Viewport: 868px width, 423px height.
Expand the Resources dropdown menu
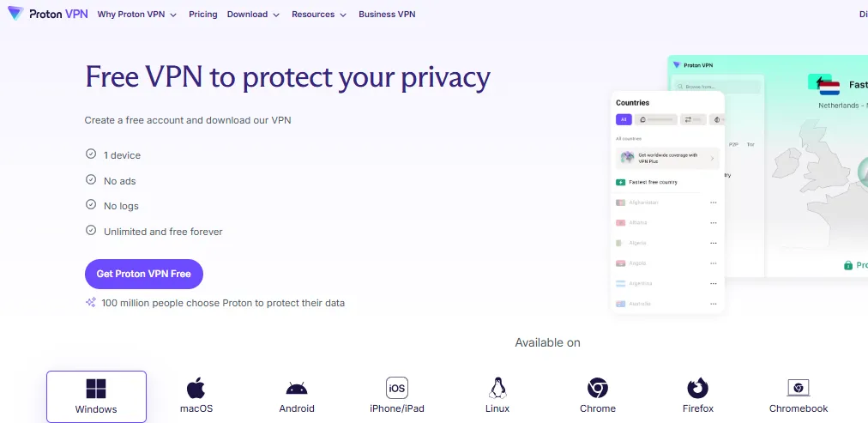[319, 15]
